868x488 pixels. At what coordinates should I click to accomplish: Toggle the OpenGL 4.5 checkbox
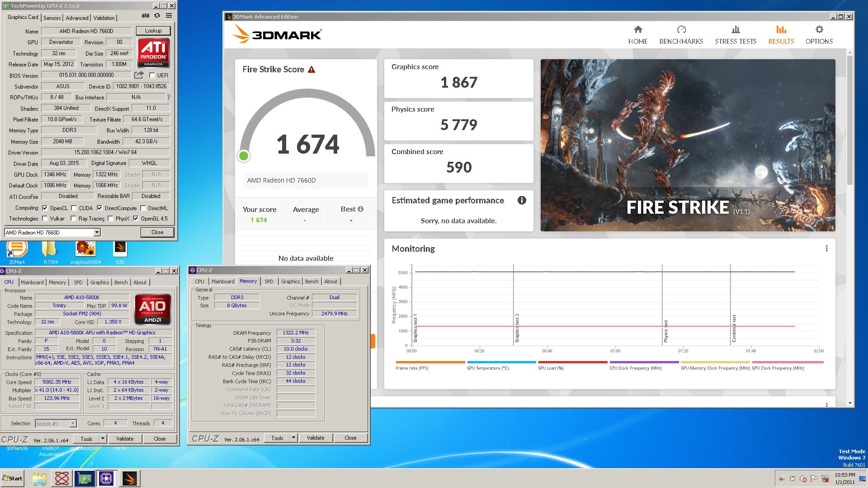click(136, 219)
